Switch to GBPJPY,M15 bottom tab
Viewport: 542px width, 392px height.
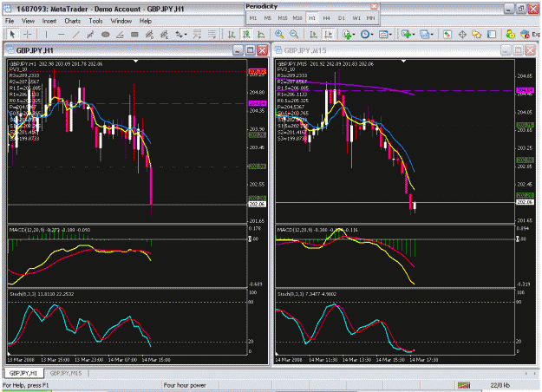point(66,373)
